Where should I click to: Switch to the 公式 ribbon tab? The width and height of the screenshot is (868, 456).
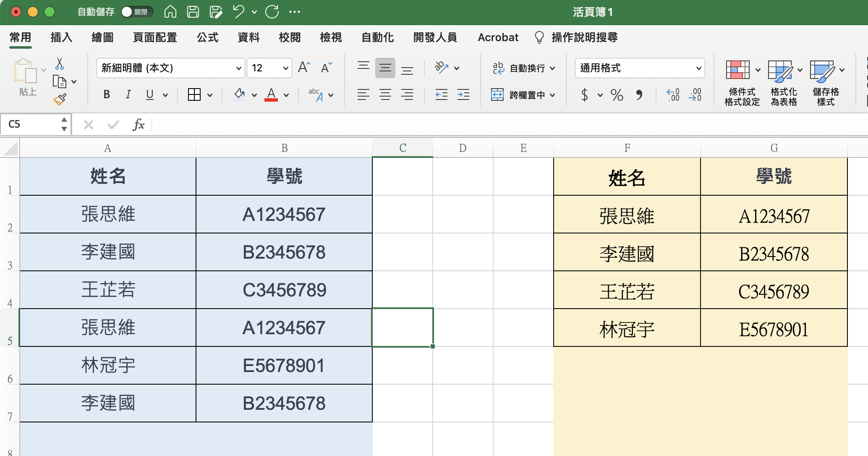coord(207,37)
